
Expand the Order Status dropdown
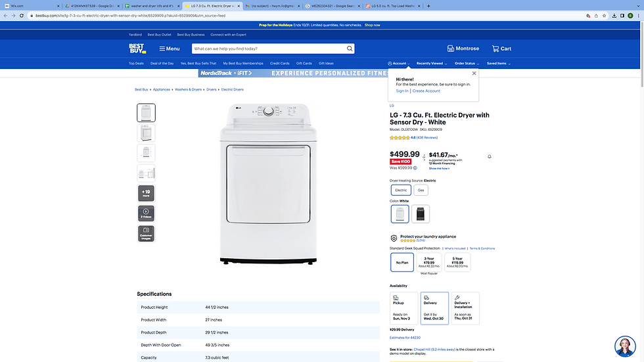pyautogui.click(x=467, y=63)
